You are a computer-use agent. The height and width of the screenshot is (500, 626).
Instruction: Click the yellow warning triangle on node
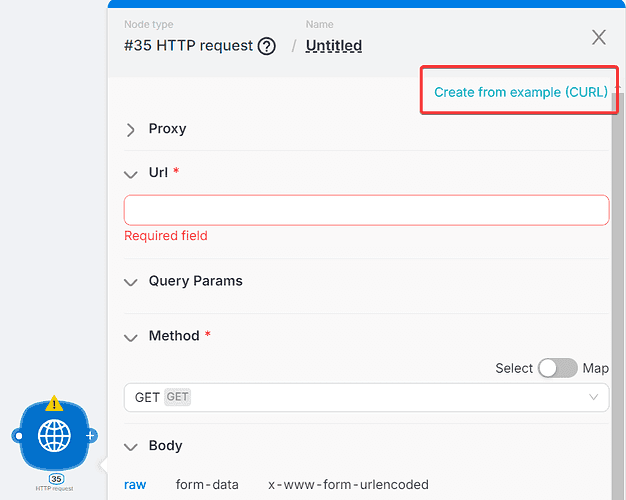pyautogui.click(x=54, y=404)
